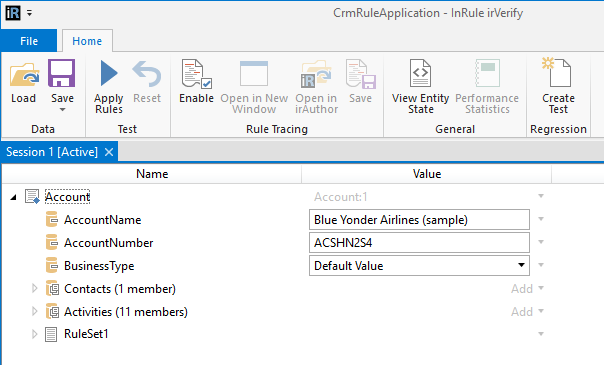The image size is (604, 365).
Task: Open the File tab
Action: click(x=29, y=41)
